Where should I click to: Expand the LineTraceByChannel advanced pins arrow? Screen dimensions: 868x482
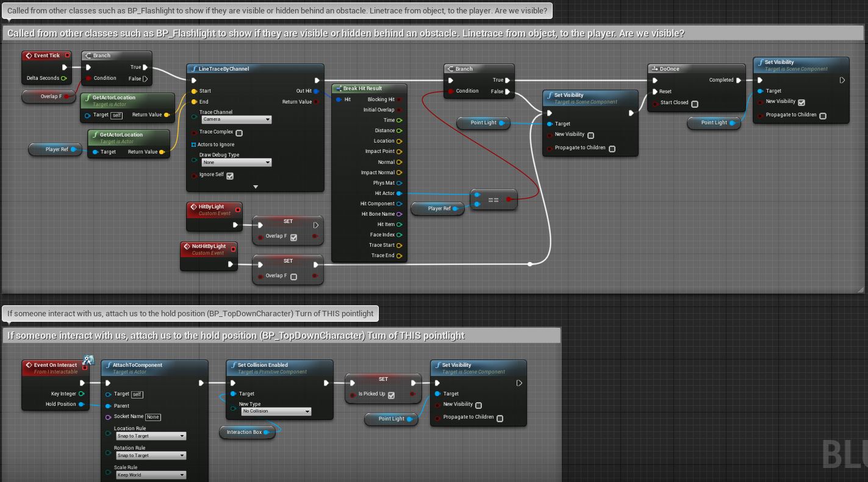coord(256,187)
